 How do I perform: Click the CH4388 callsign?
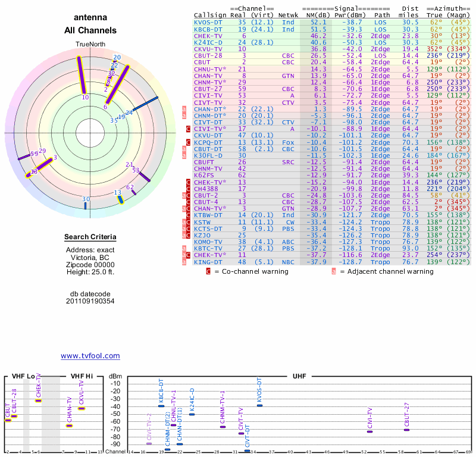click(206, 189)
